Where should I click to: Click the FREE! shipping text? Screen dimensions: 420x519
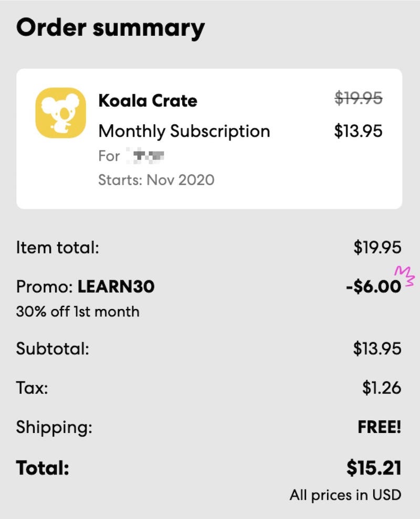click(380, 427)
